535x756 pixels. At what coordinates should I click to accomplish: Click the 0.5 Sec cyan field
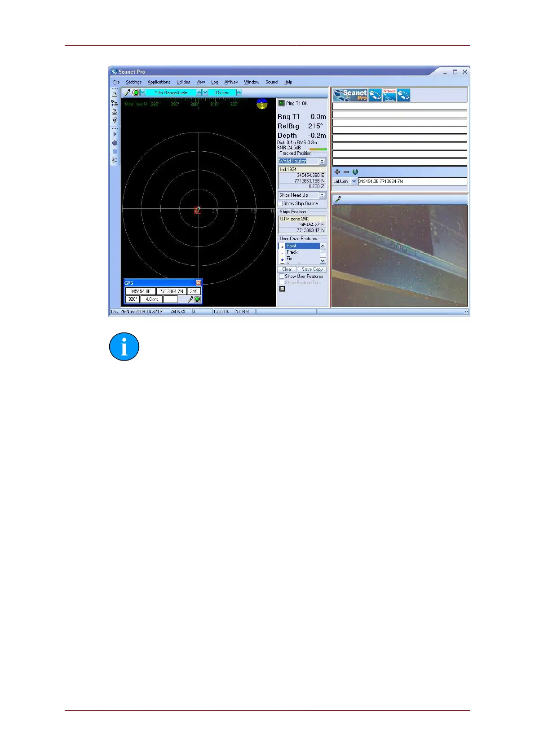[x=222, y=92]
